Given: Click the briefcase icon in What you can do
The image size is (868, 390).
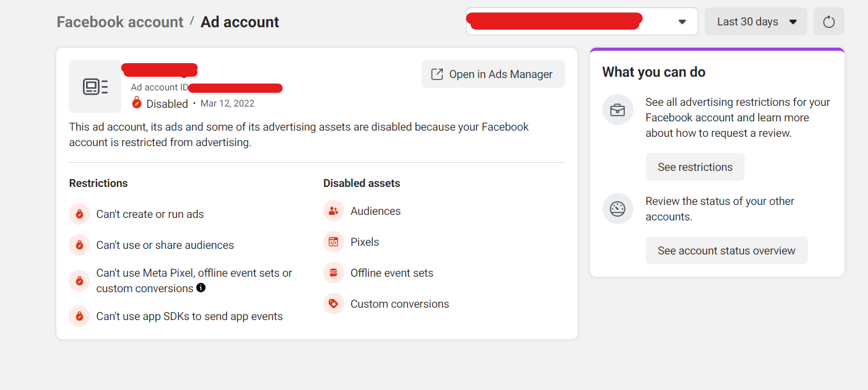Looking at the screenshot, I should (617, 110).
